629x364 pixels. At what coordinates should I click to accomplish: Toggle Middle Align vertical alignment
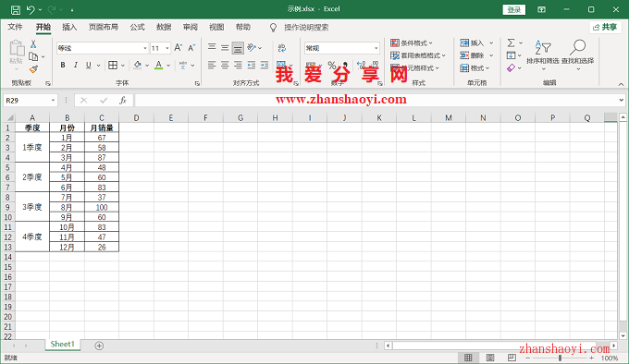pyautogui.click(x=225, y=48)
